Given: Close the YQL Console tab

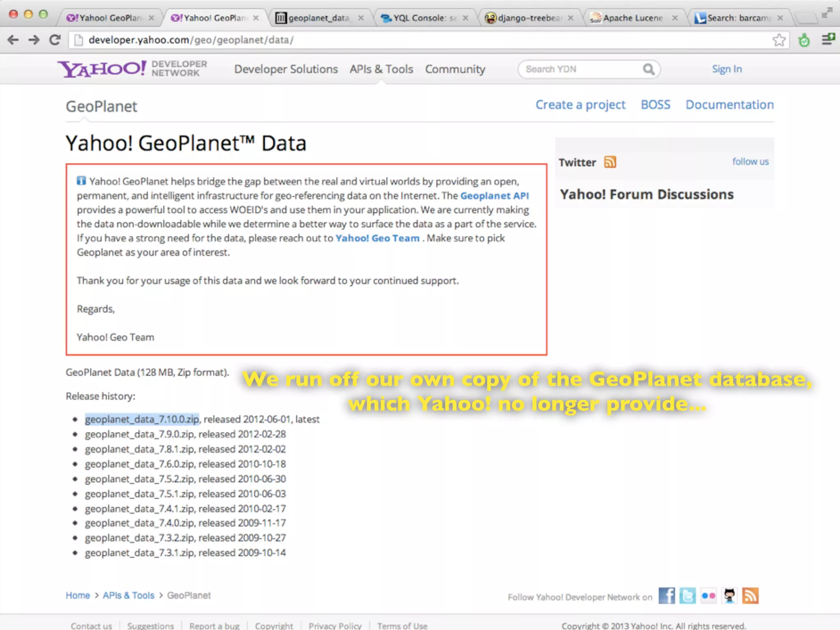Looking at the screenshot, I should (x=466, y=18).
